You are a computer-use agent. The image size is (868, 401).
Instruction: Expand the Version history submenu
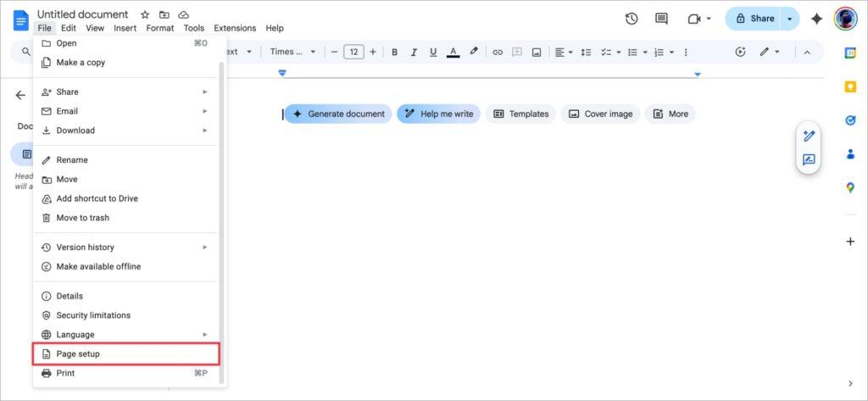coord(126,248)
